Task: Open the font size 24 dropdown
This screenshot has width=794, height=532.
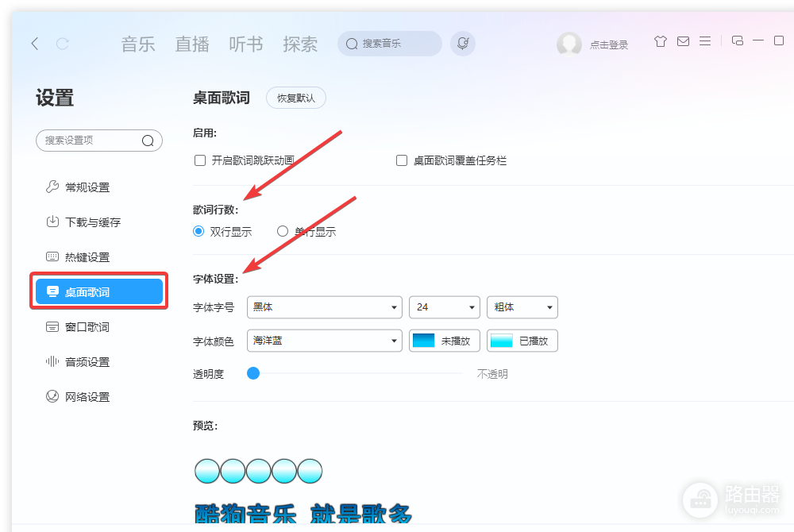Action: 444,307
